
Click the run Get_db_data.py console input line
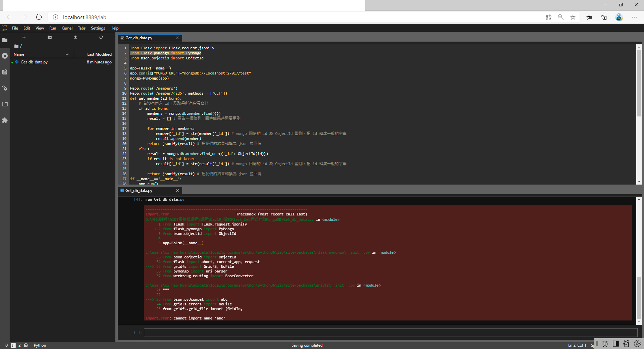coord(165,199)
